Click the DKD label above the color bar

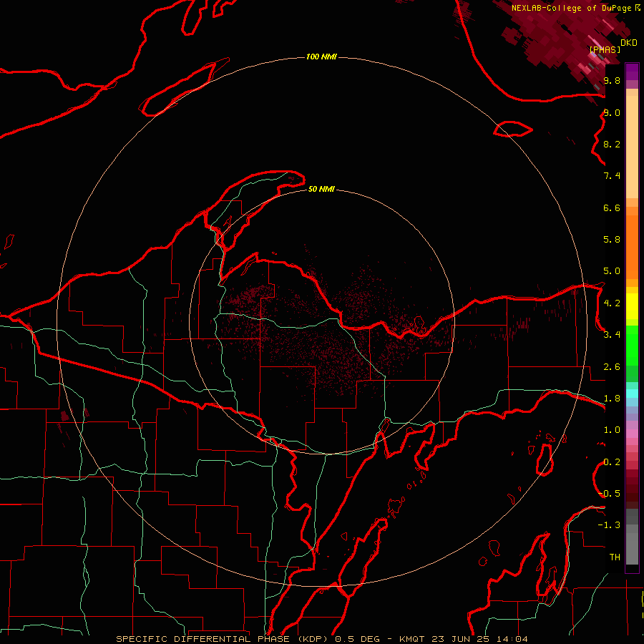pos(629,43)
